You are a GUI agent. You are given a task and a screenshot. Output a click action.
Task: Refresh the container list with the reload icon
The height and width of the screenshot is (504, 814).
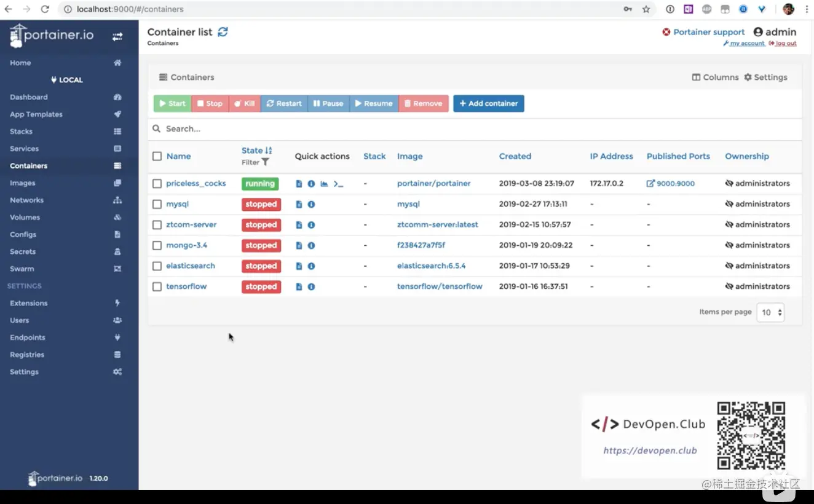click(x=223, y=32)
